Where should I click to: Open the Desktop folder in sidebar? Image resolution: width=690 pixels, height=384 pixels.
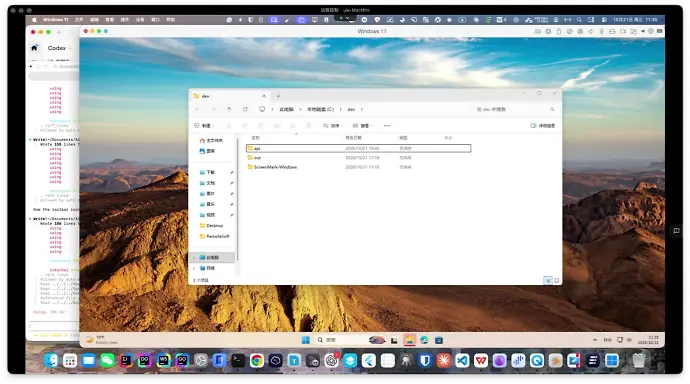[x=211, y=226]
